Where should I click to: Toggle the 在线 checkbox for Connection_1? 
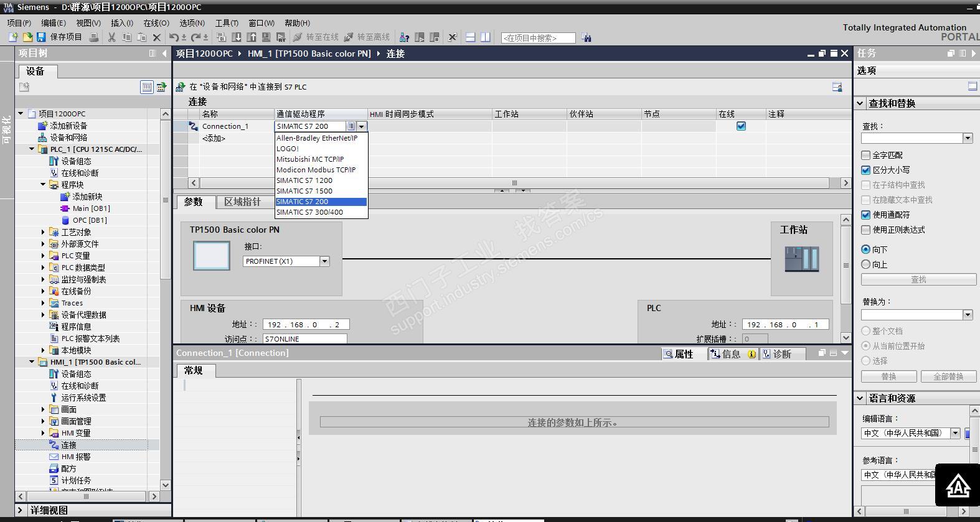[x=741, y=126]
